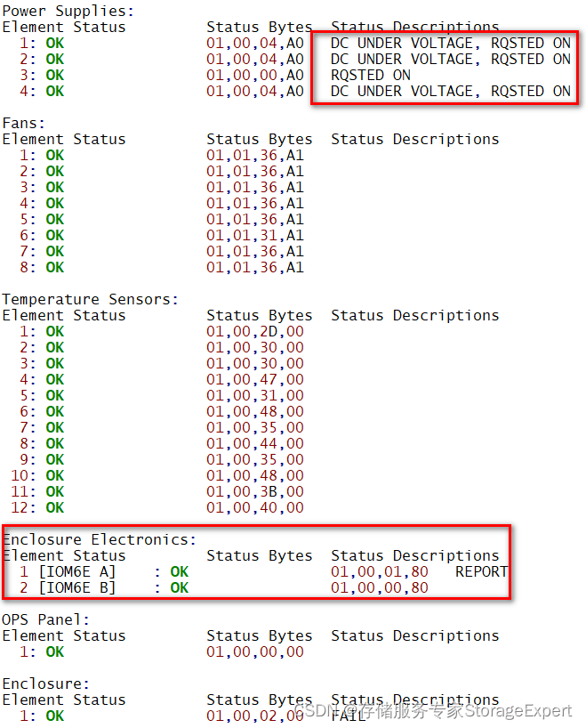Viewport: 586px width, 728px height.
Task: Click the 'REPORT' status description
Action: 482,572
